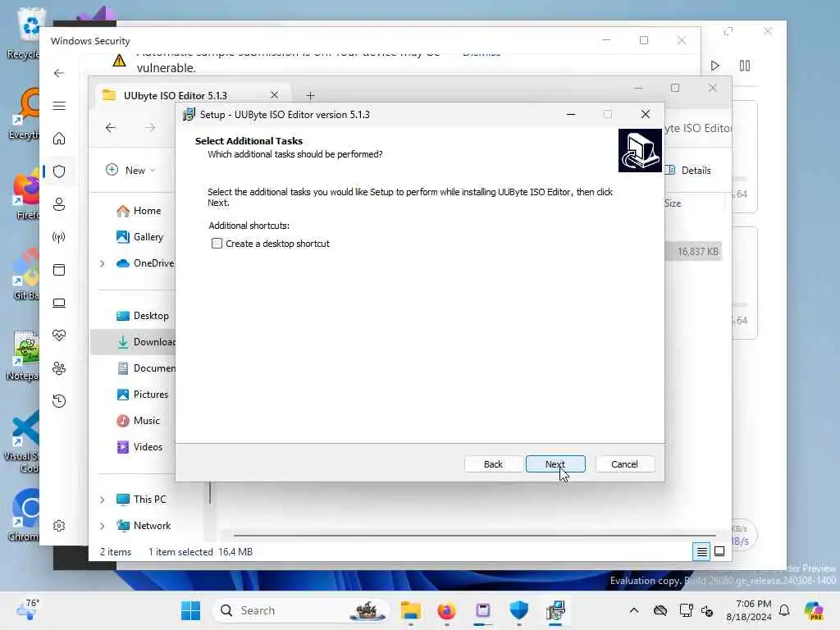
Task: Switch Explorer to details list view
Action: (x=702, y=551)
